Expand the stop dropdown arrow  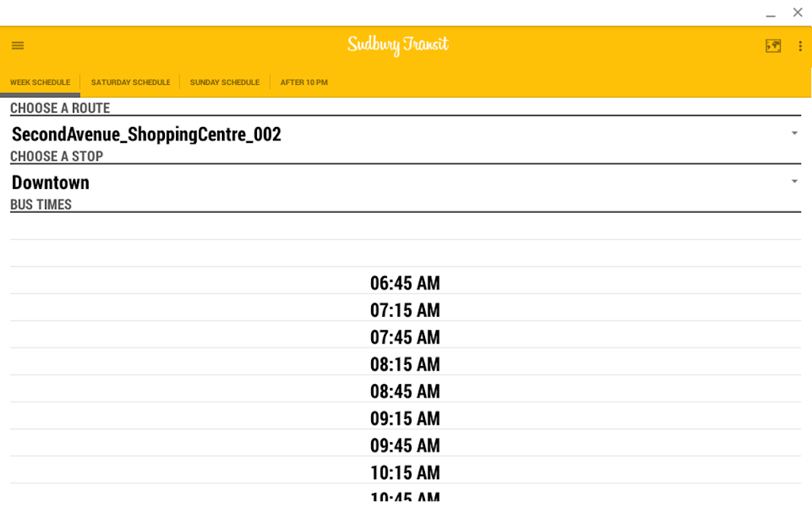[794, 182]
